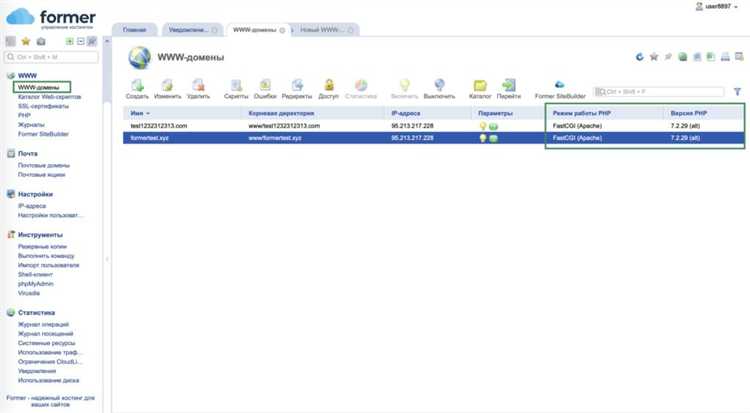Collapse all sidebar menu sections with the minus icon
This screenshot has width=750, height=413.
tap(81, 42)
